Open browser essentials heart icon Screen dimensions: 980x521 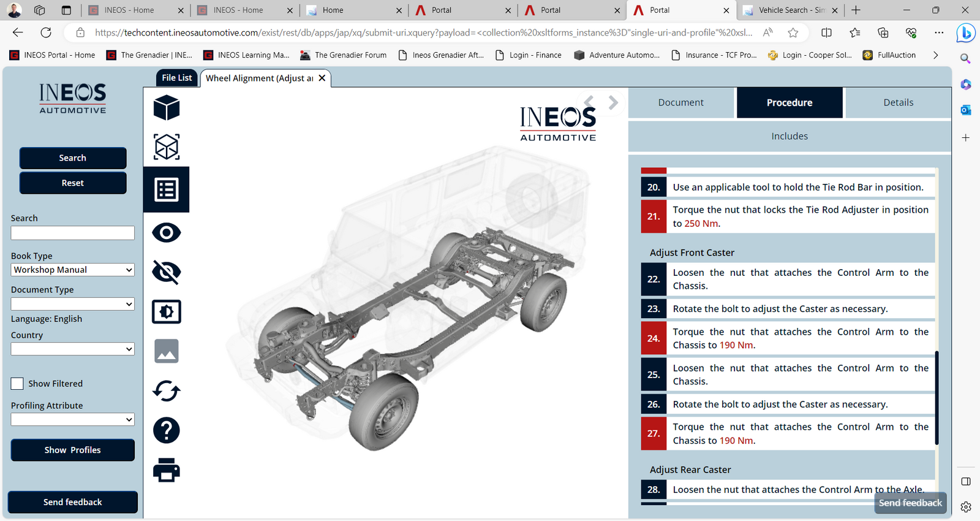tap(911, 32)
